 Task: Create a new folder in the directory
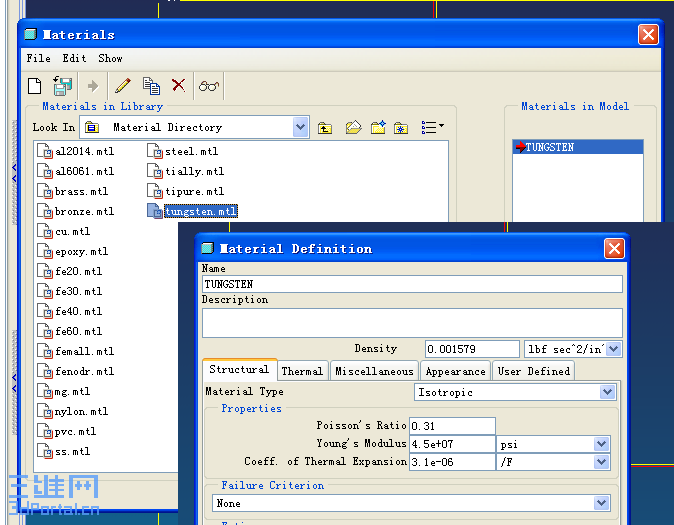tap(378, 127)
